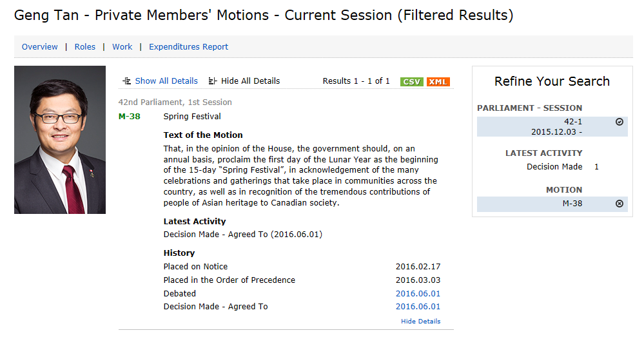Toggle the checkmark icon on session 42-1 filter
The height and width of the screenshot is (337, 644).
(620, 122)
